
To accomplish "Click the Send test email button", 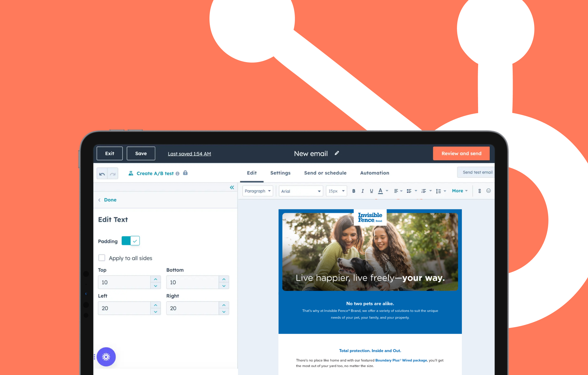I will pyautogui.click(x=476, y=172).
